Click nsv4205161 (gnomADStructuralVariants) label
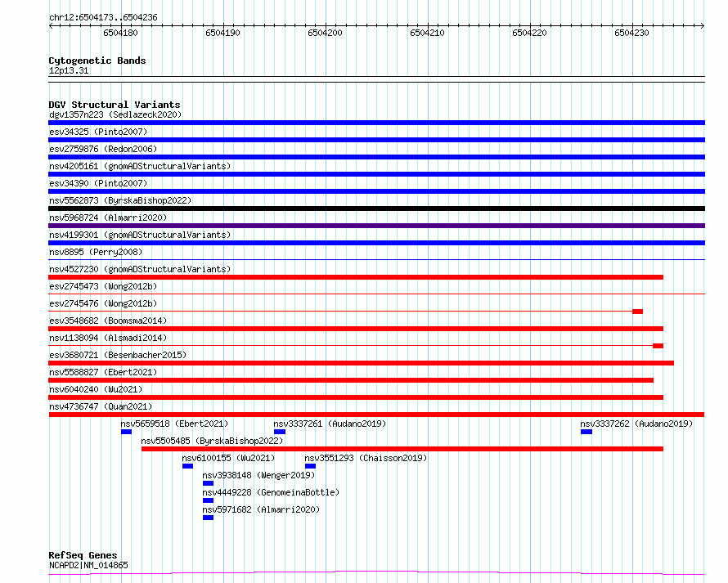728x583 pixels. pos(140,166)
